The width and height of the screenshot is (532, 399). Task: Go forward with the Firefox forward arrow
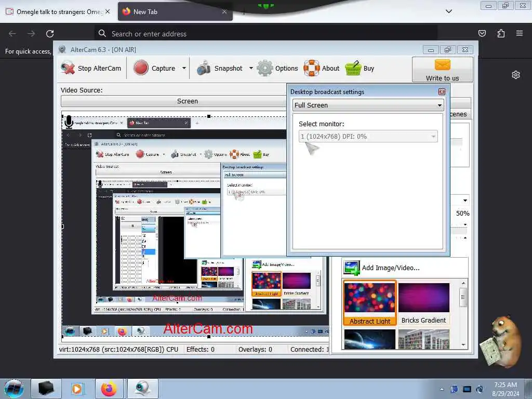(x=31, y=34)
